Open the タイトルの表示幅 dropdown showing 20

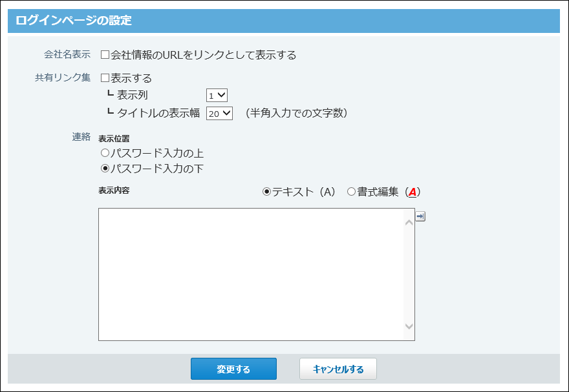[x=219, y=114]
